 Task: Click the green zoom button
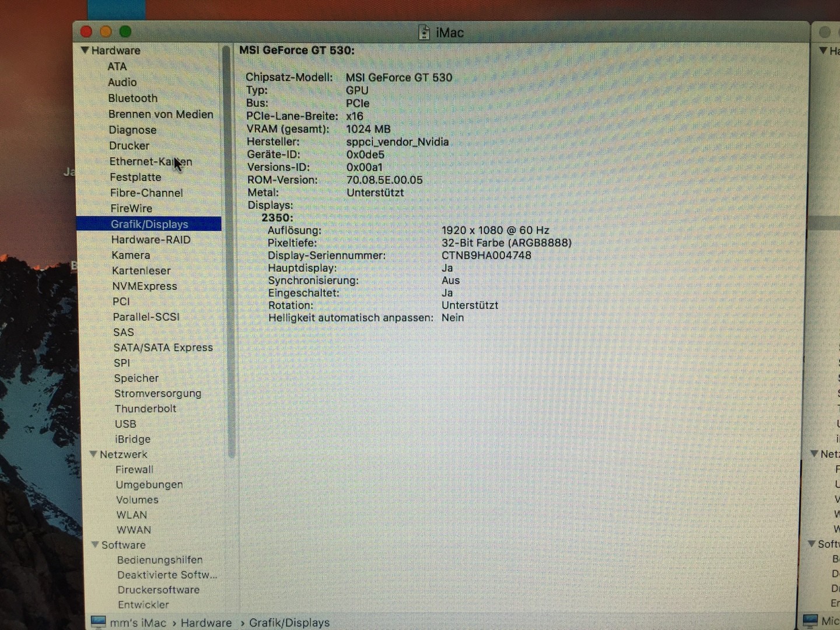coord(125,32)
